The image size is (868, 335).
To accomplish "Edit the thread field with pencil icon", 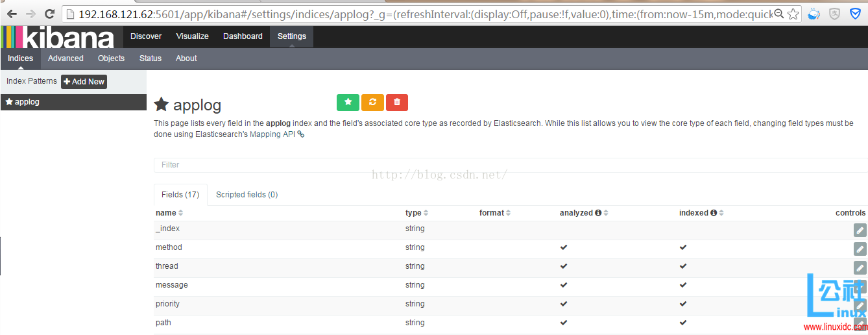I will coord(860,267).
